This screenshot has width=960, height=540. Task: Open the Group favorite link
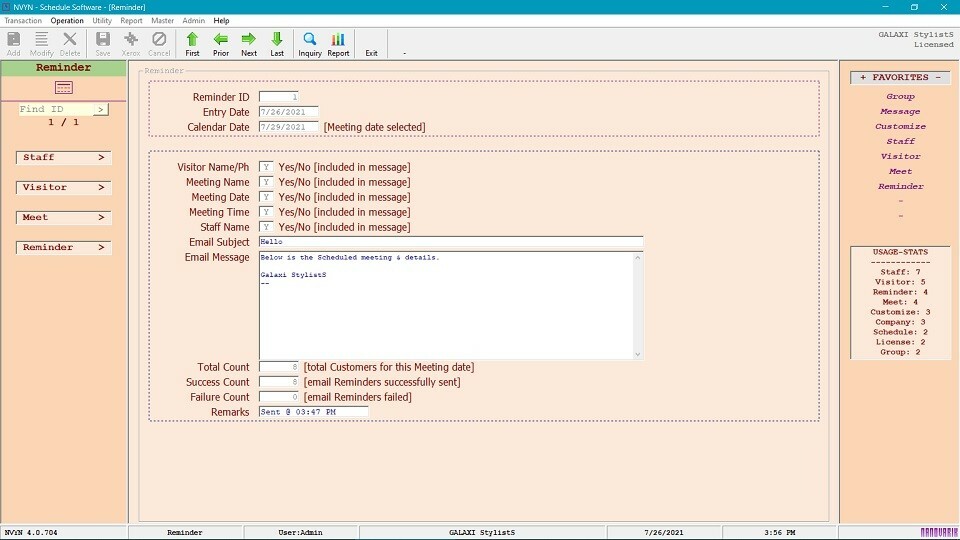[900, 96]
